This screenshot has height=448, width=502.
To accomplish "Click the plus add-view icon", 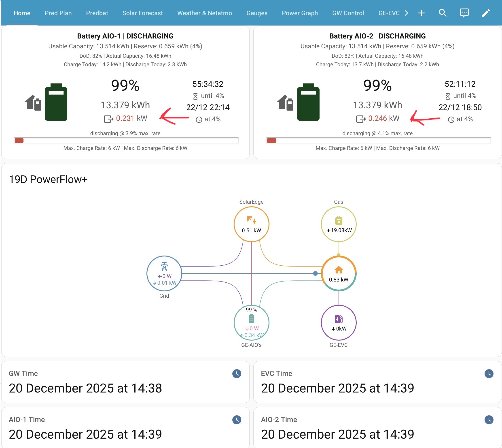I will click(421, 13).
